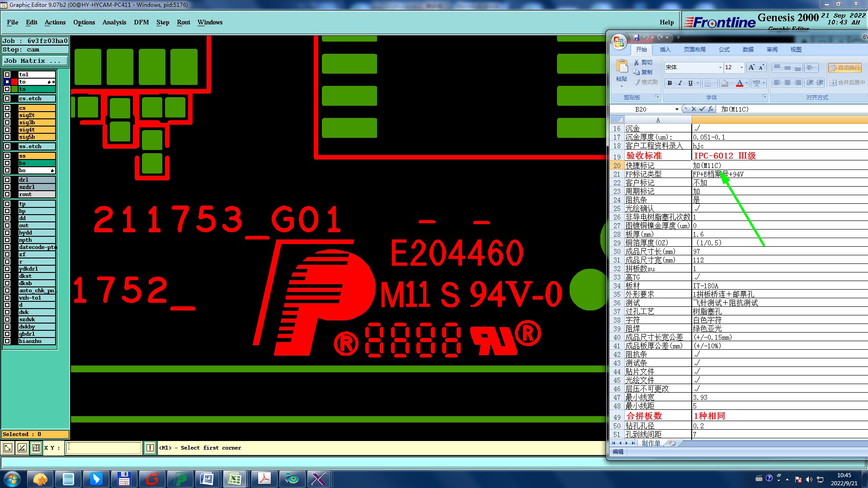Viewport: 868px width, 488px height.
Task: Toggle the cs layer checkbox
Action: pyautogui.click(x=7, y=108)
